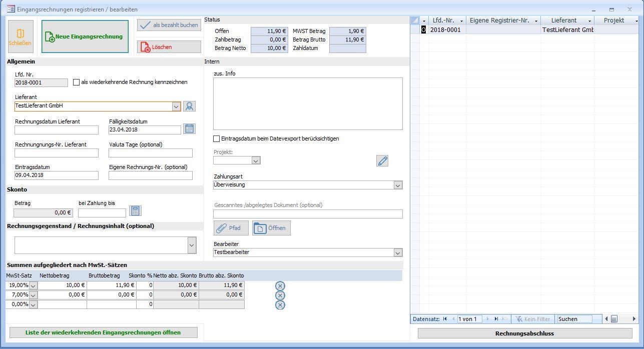Click the Zahldatum status field
This screenshot has height=349, width=644.
[348, 48]
